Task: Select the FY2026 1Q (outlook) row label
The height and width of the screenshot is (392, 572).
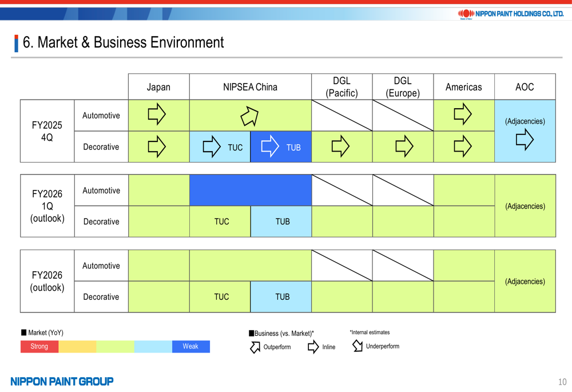Action: click(x=47, y=206)
